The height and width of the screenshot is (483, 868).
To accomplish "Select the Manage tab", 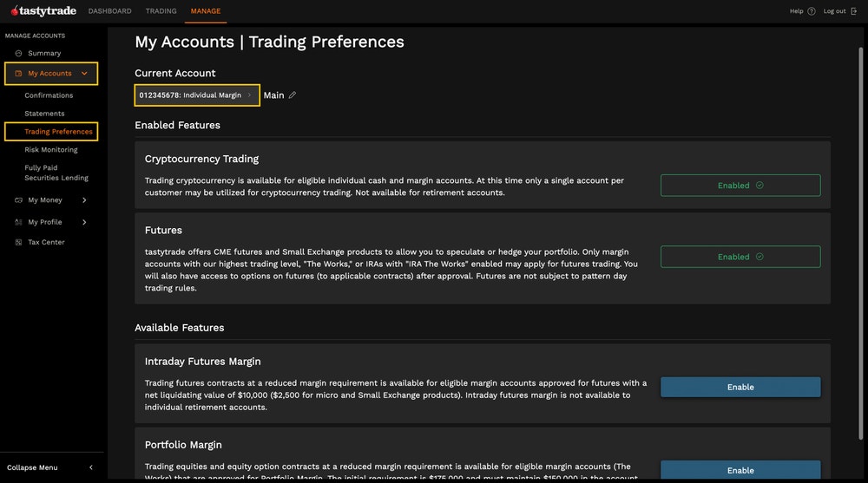I will click(206, 11).
